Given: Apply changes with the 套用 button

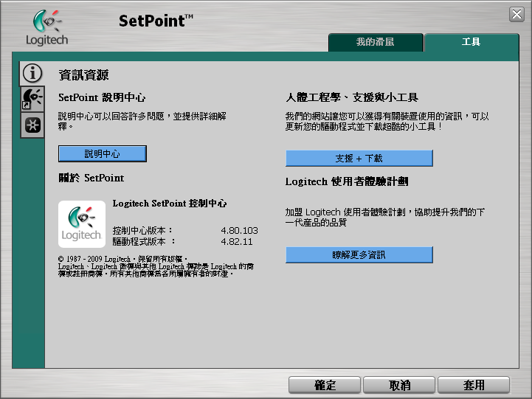Looking at the screenshot, I should point(474,385).
